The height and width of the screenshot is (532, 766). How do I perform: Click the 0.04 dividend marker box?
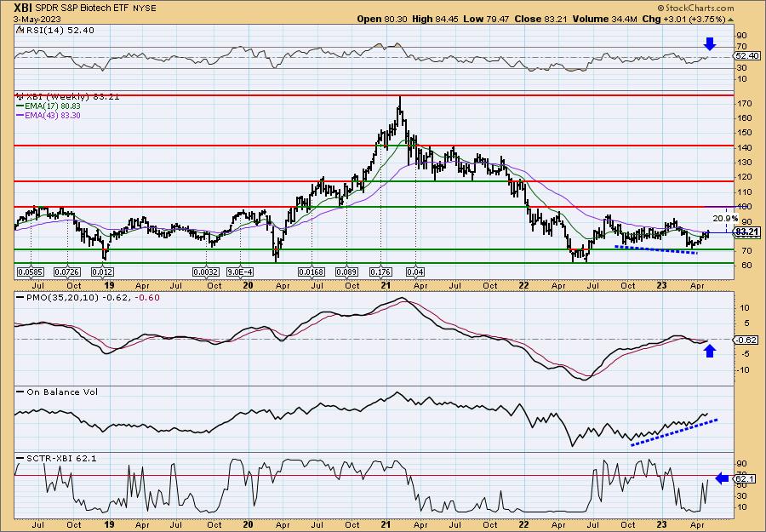click(415, 272)
